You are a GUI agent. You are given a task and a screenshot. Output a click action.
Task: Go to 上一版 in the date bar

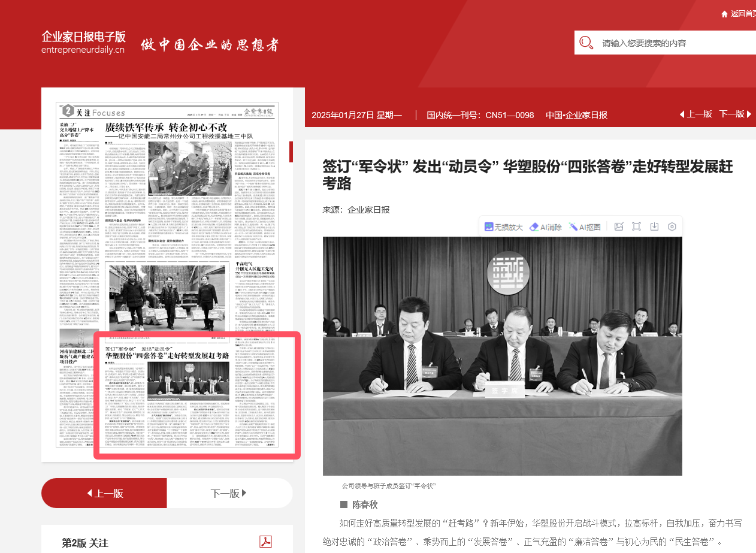pyautogui.click(x=695, y=114)
